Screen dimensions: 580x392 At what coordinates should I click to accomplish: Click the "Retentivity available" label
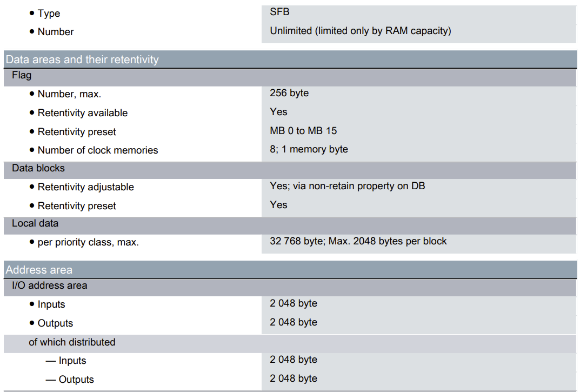coord(83,113)
